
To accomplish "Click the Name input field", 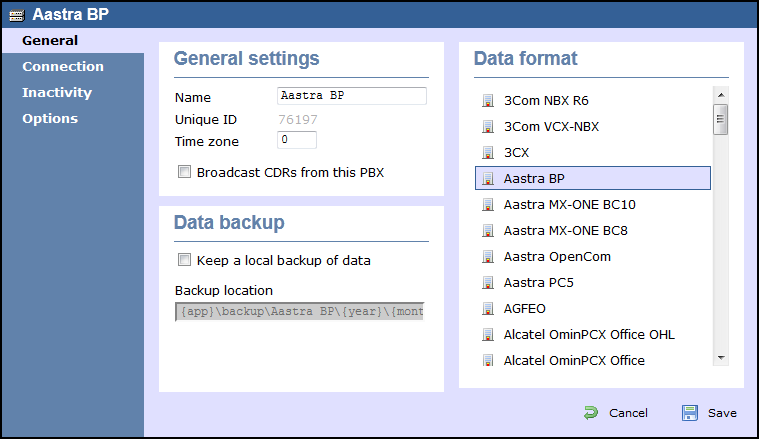I will pyautogui.click(x=352, y=96).
